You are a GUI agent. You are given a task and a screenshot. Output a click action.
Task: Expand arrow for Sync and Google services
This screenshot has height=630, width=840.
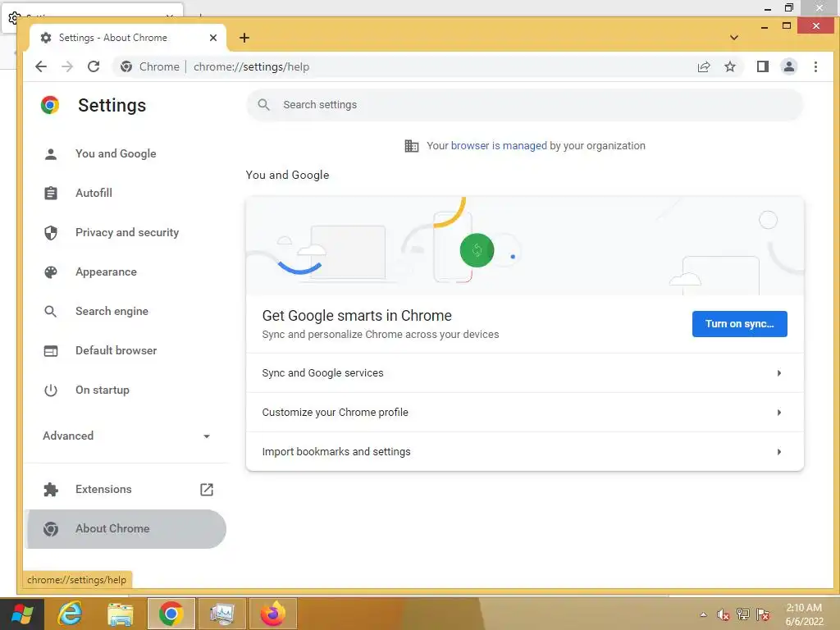[x=779, y=373]
